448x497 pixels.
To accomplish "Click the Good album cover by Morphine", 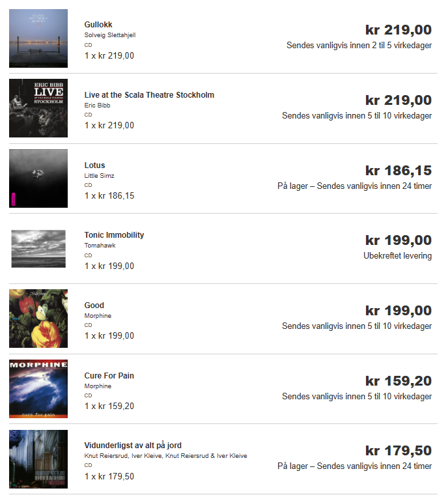I will click(x=38, y=319).
